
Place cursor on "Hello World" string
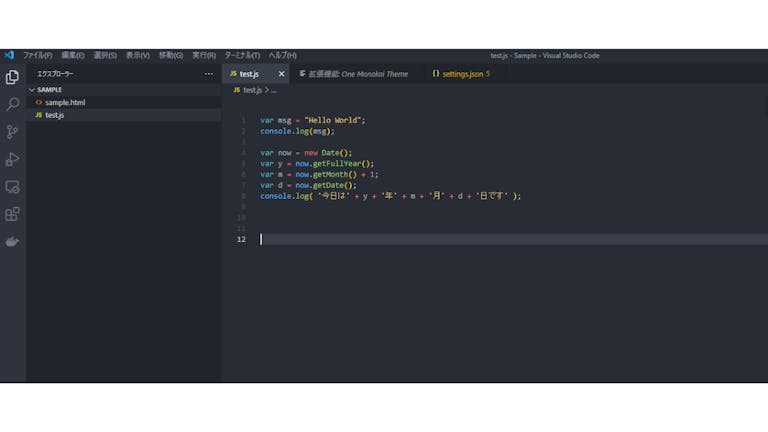click(333, 120)
